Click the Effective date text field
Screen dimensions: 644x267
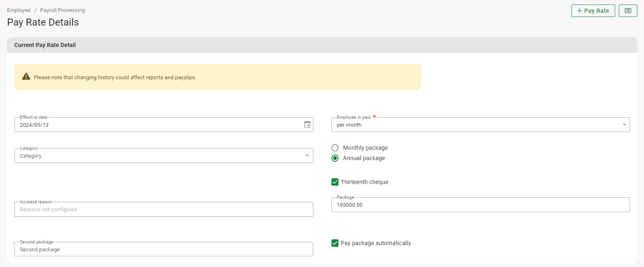point(157,125)
